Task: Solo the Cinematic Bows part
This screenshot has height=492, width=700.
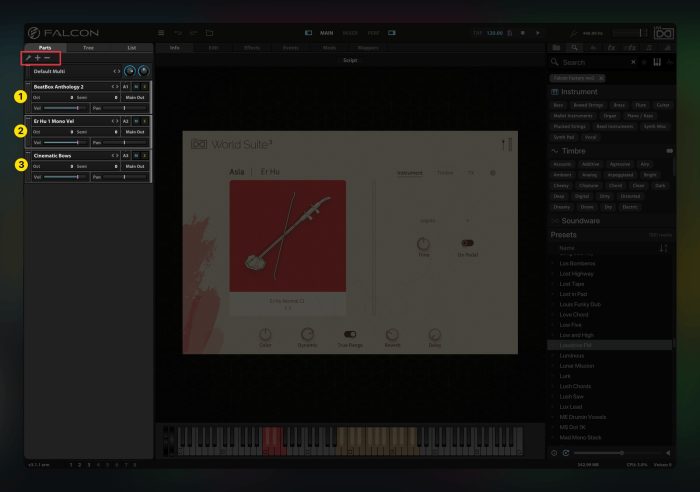Action: click(x=145, y=155)
